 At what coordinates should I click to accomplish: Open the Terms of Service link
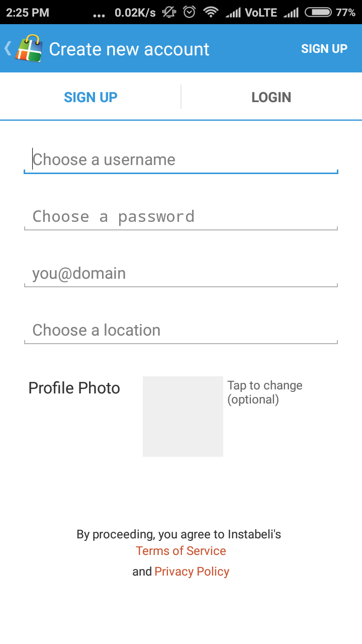(181, 551)
